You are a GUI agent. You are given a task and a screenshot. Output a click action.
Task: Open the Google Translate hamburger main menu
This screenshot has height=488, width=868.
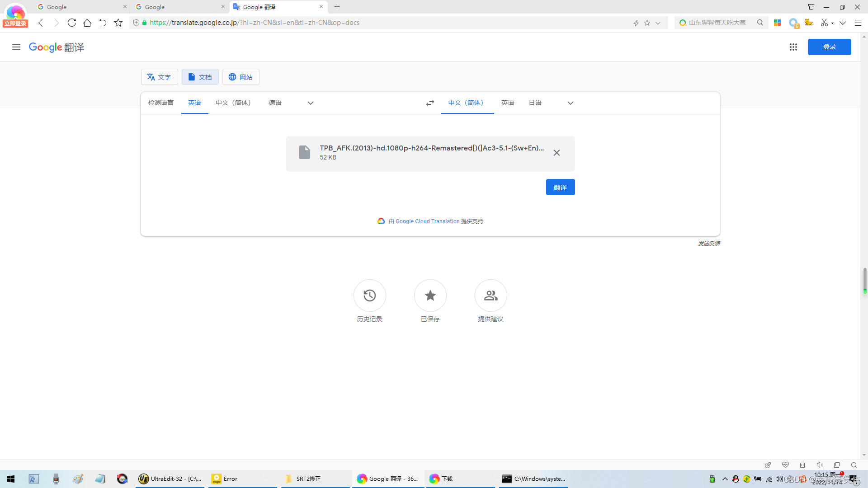(16, 47)
